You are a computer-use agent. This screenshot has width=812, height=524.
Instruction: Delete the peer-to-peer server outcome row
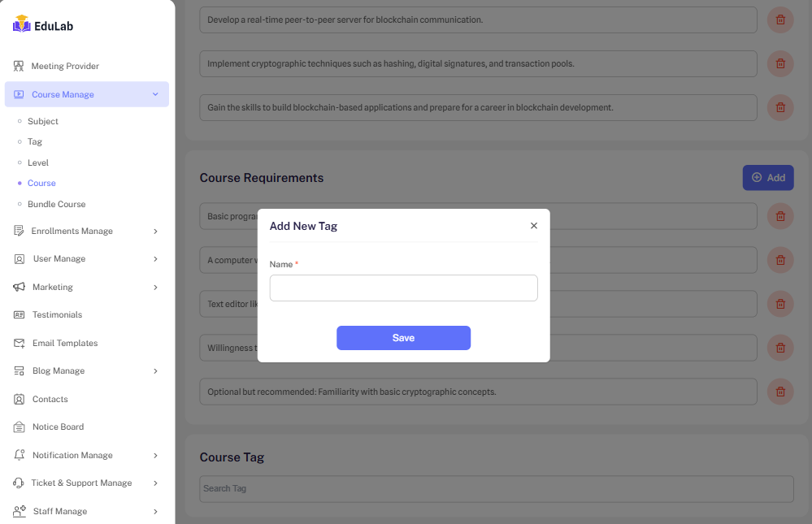780,19
